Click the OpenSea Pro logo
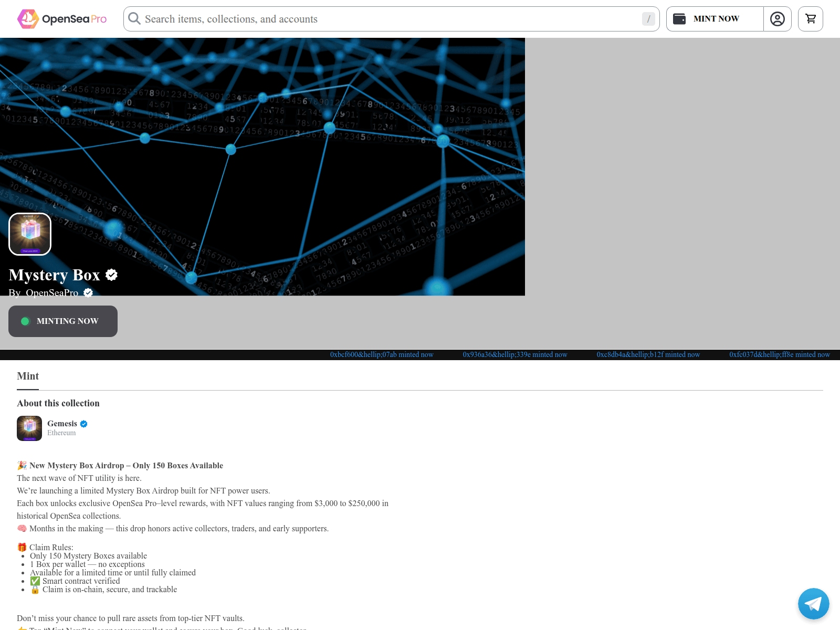The image size is (840, 630). click(x=62, y=19)
